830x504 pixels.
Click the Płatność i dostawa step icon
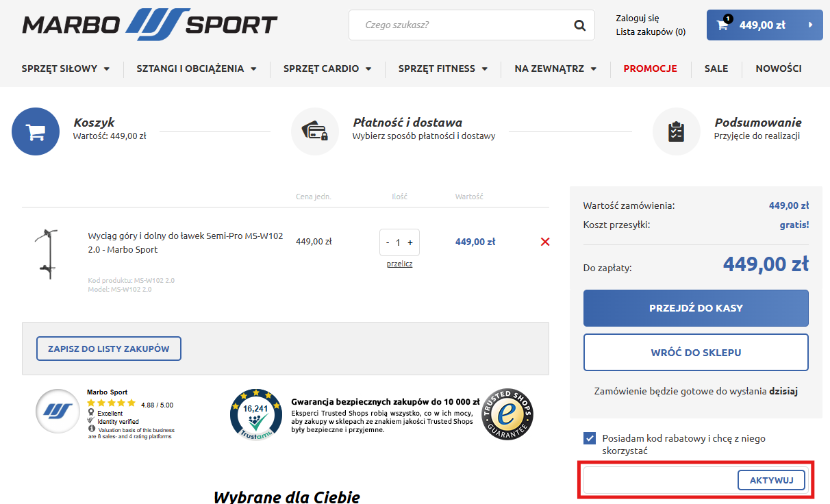pyautogui.click(x=315, y=130)
